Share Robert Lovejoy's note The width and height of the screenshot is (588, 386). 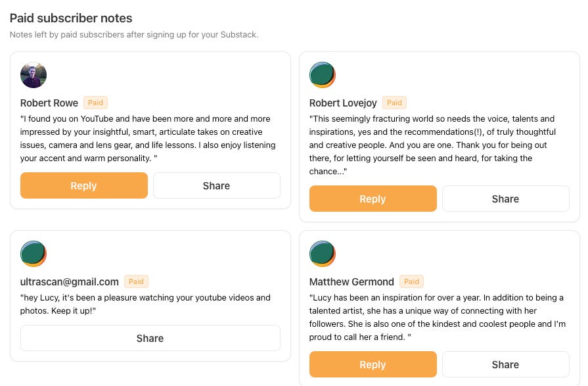[506, 199]
